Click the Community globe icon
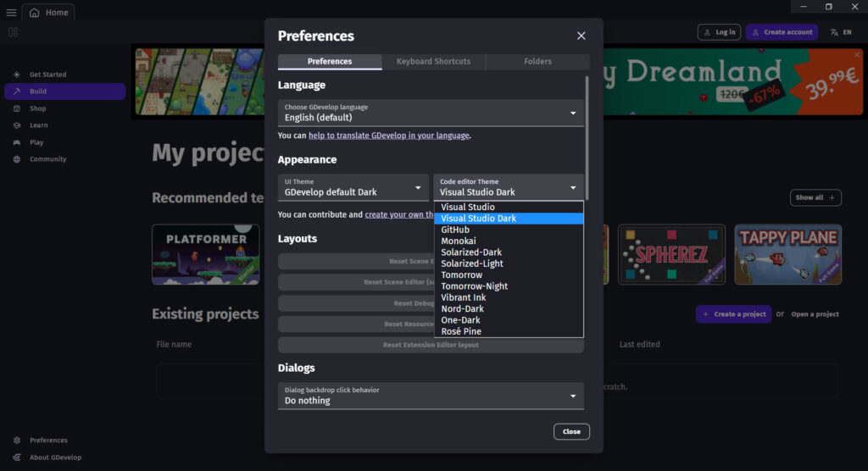 [17, 159]
